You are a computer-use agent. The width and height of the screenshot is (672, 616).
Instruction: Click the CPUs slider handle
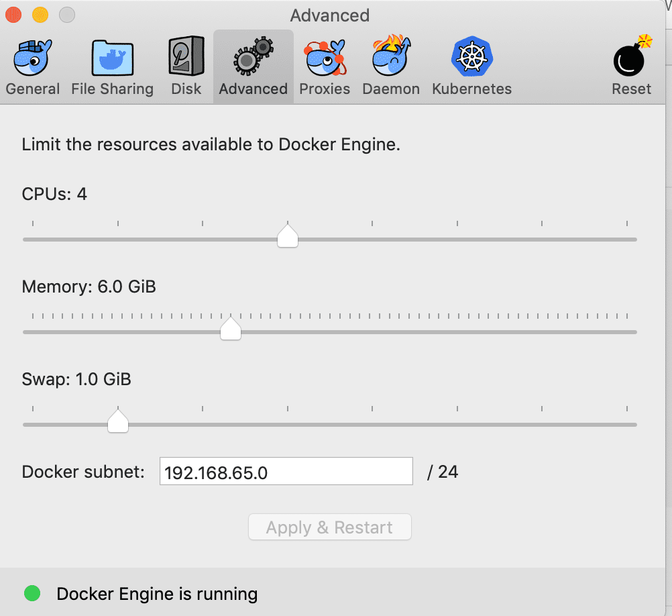click(x=288, y=236)
